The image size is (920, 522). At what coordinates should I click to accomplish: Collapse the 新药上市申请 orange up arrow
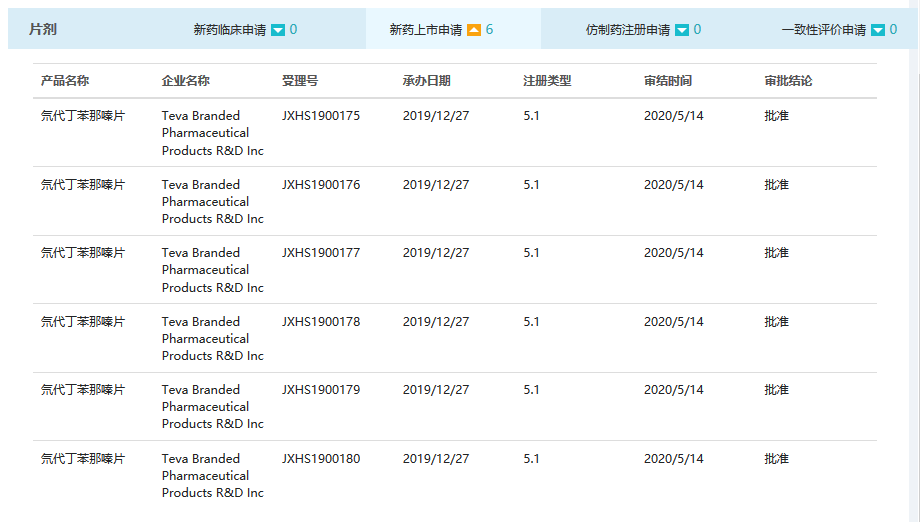click(x=474, y=30)
